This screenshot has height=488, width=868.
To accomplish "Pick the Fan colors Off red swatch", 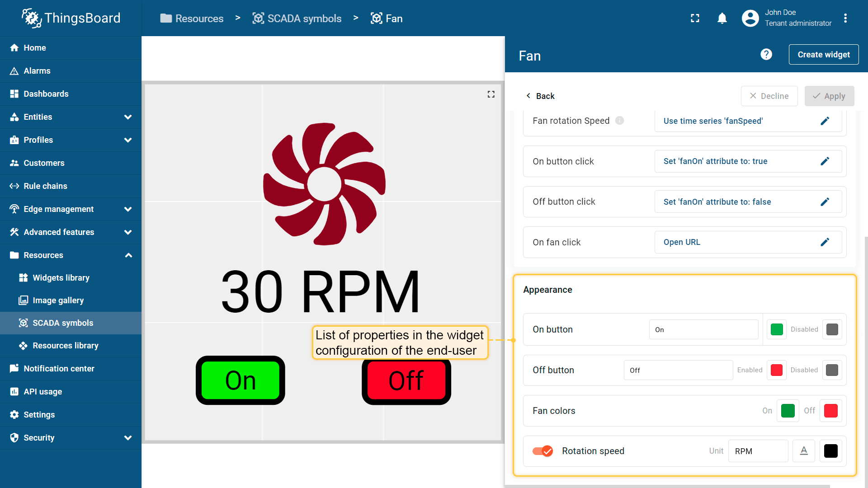I will (x=830, y=411).
